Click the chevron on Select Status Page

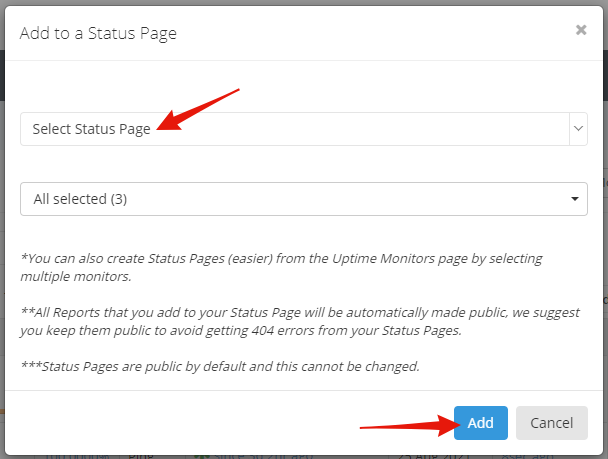tap(578, 129)
